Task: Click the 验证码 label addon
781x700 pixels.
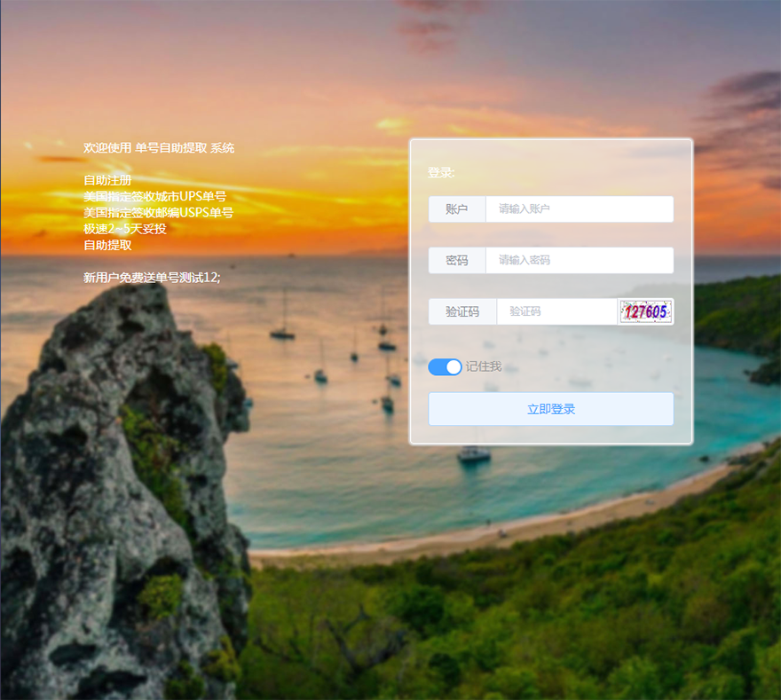Action: point(462,311)
